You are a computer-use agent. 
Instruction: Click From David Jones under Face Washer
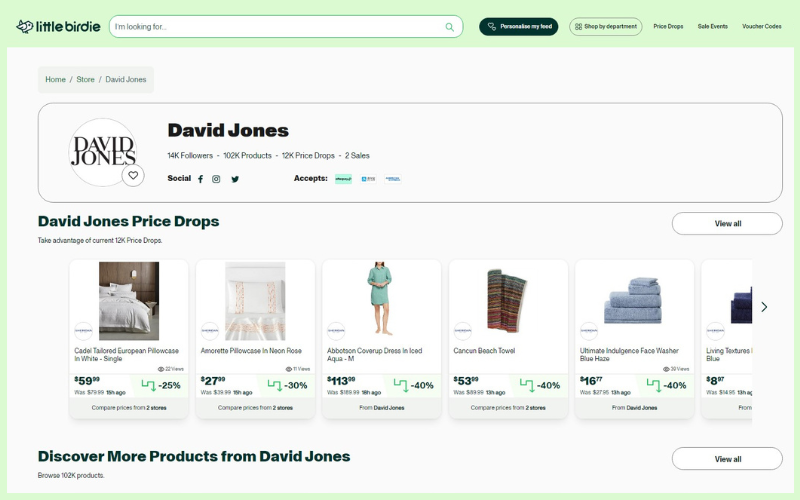[x=634, y=408]
